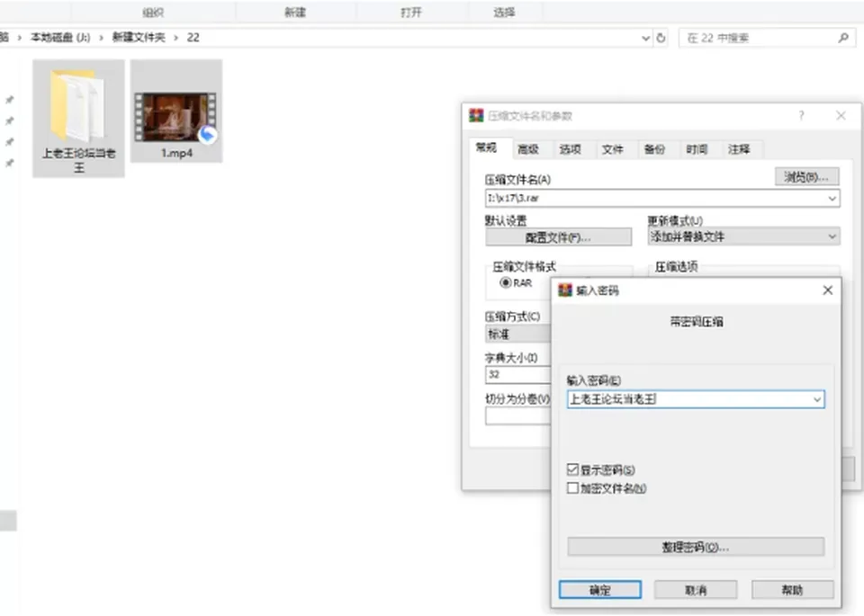Image resolution: width=864 pixels, height=616 pixels.
Task: Expand the password history dropdown arrow
Action: tap(817, 399)
